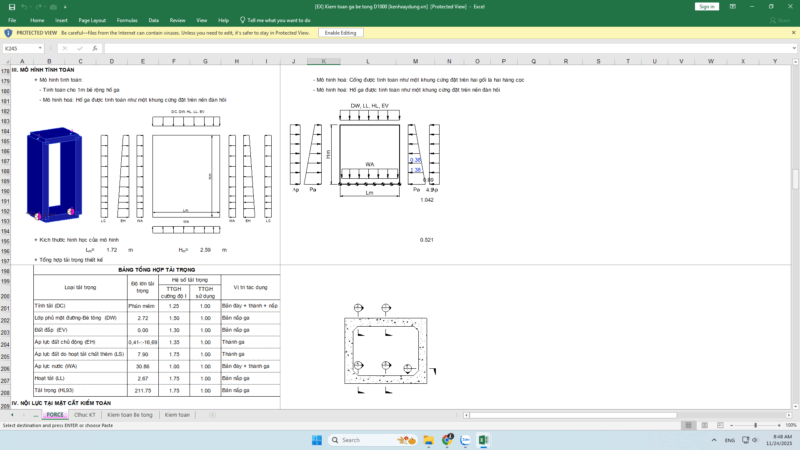This screenshot has height=450, width=800.
Task: Launch Chrome from the taskbar
Action: coord(447,440)
